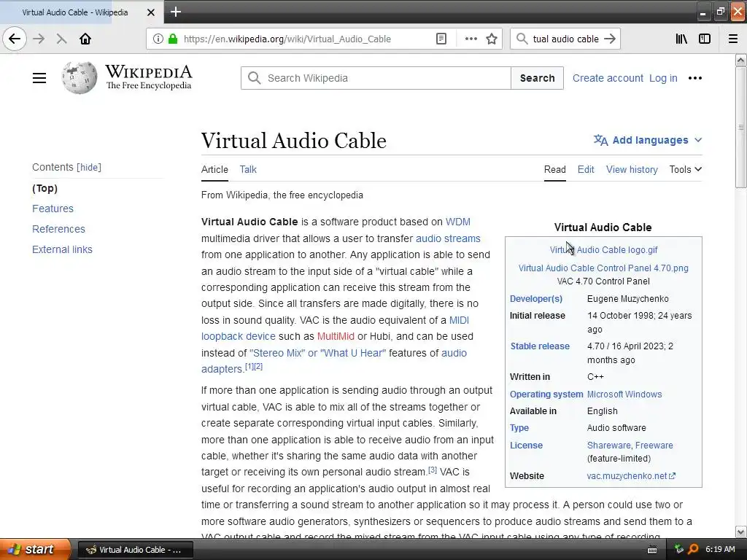This screenshot has width=747, height=560.
Task: Open the MultiMid red link
Action: pyautogui.click(x=336, y=336)
